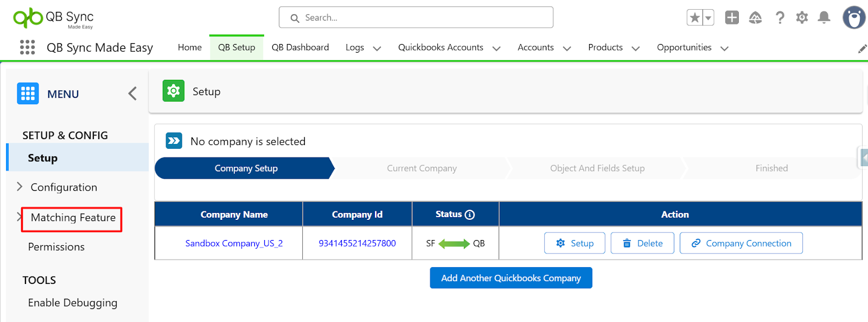The height and width of the screenshot is (322, 868).
Task: Open favorites list dropdown arrow
Action: pos(708,18)
